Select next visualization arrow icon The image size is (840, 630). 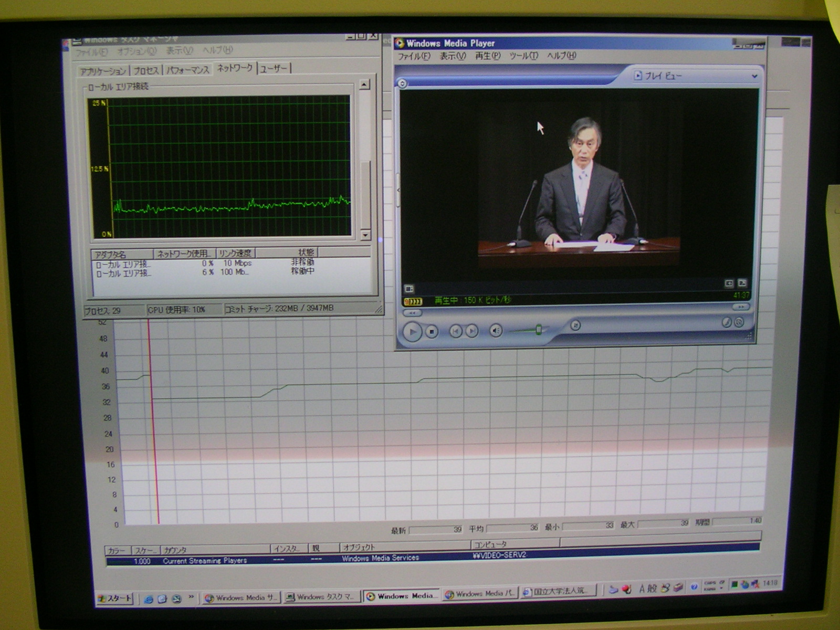point(742,283)
